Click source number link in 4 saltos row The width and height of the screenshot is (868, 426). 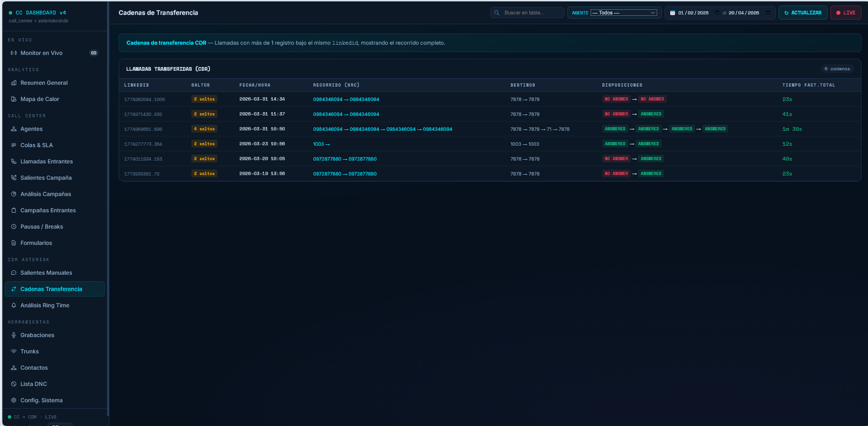coord(328,129)
